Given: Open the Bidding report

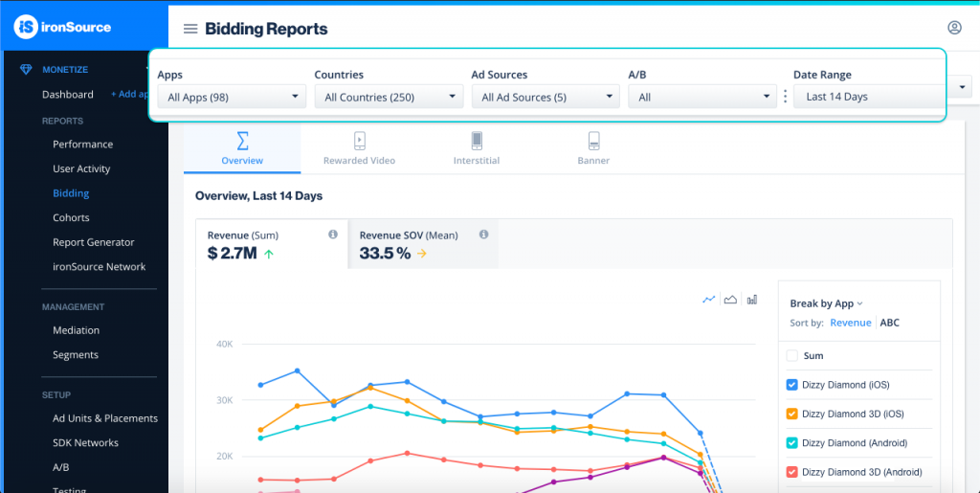Looking at the screenshot, I should (71, 193).
